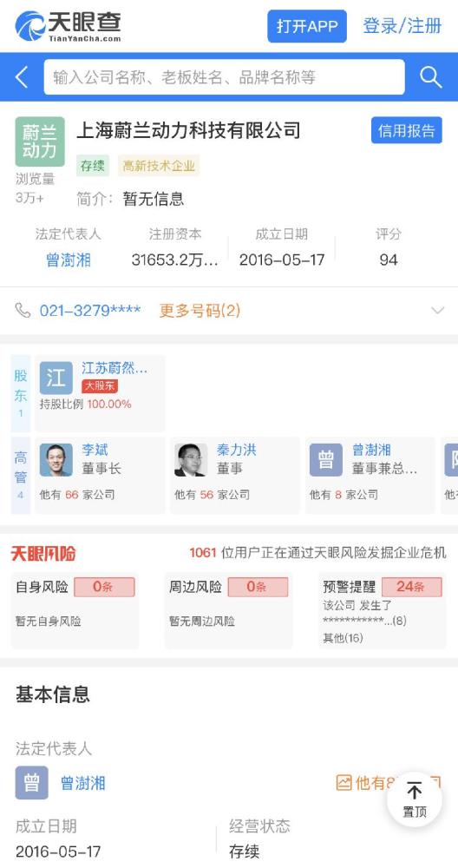
Task: Click the search magnifier icon
Action: [430, 77]
